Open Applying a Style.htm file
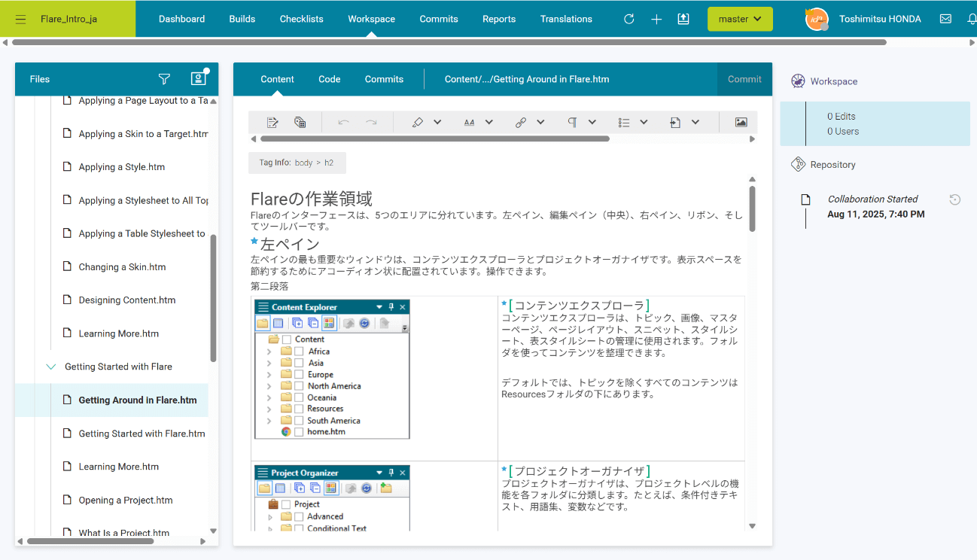977x560 pixels. (x=121, y=167)
